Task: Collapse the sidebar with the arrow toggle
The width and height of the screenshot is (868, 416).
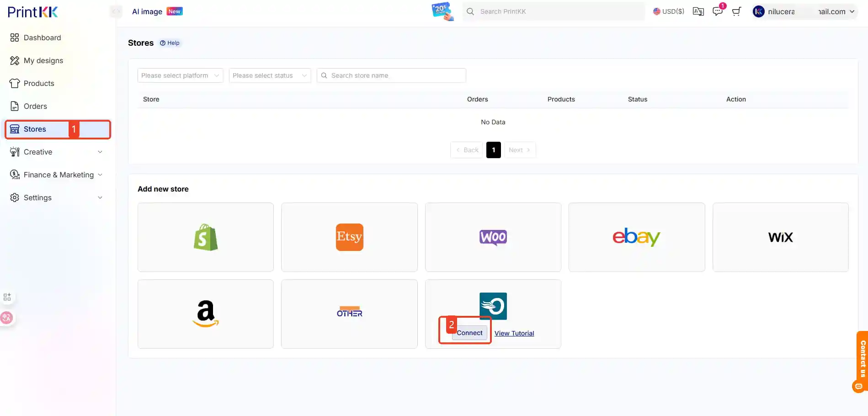Action: pos(116,11)
